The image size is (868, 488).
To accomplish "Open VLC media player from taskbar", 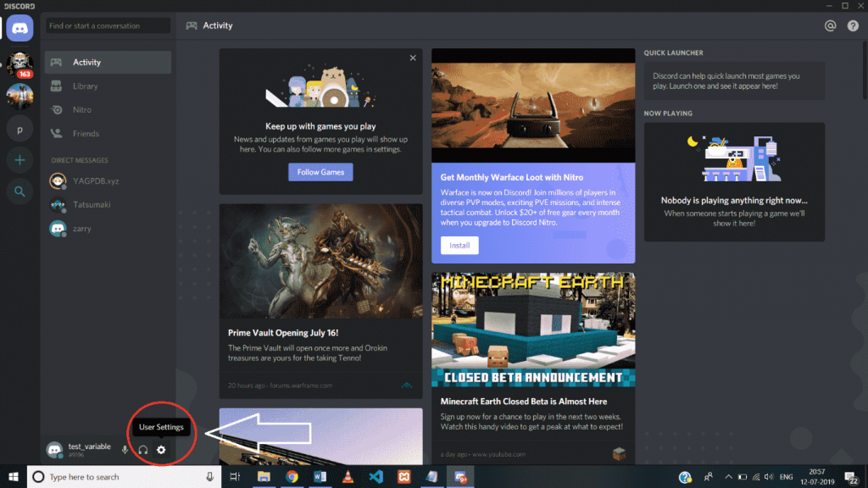I will click(x=348, y=476).
